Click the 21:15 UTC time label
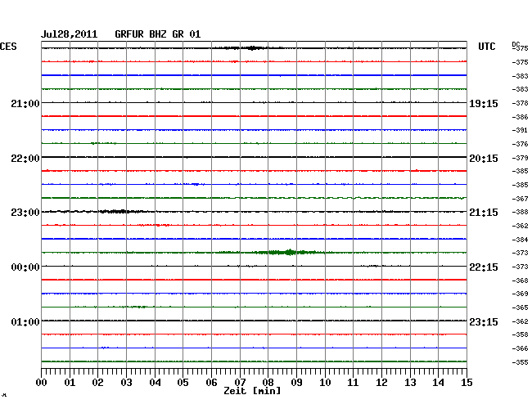Screen dimensions: 532x404 [484, 213]
